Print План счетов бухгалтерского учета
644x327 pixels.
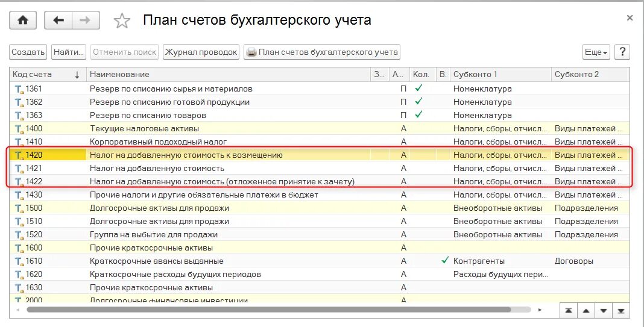pyautogui.click(x=322, y=52)
